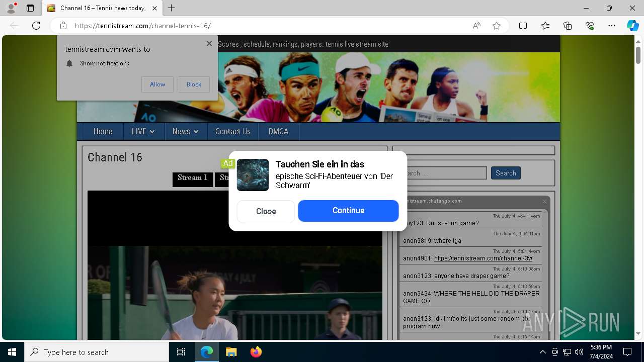Open the DMCA page
Screen dimensions: 644x362
tap(278, 131)
